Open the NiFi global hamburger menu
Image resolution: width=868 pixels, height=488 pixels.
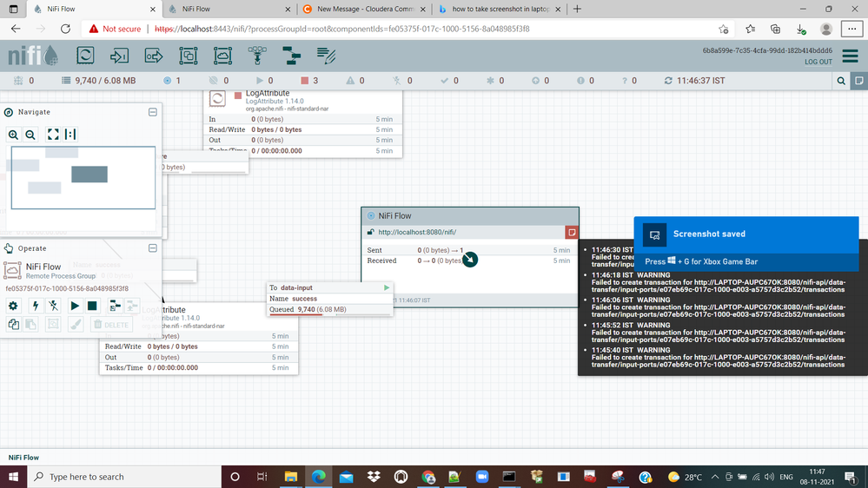click(851, 56)
